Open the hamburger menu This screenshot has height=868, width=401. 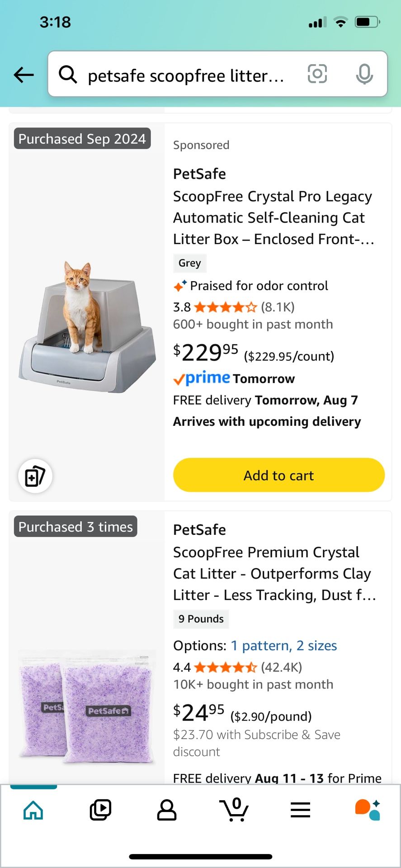click(300, 809)
